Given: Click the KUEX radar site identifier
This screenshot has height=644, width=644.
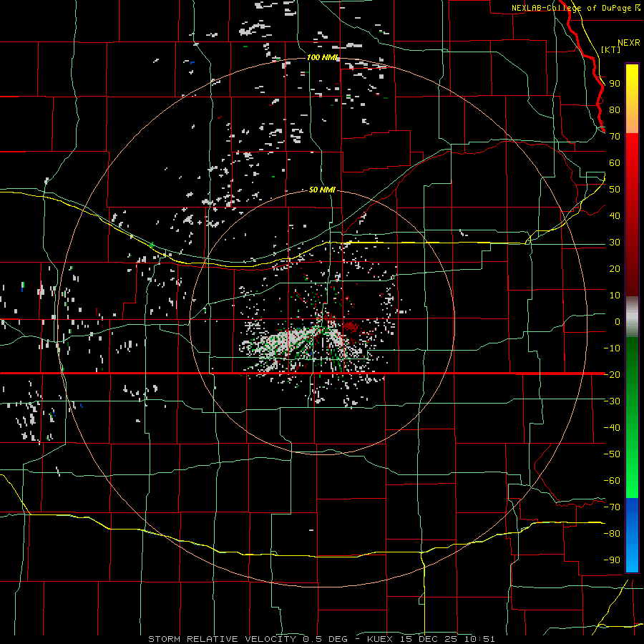Looking at the screenshot, I should [x=380, y=639].
